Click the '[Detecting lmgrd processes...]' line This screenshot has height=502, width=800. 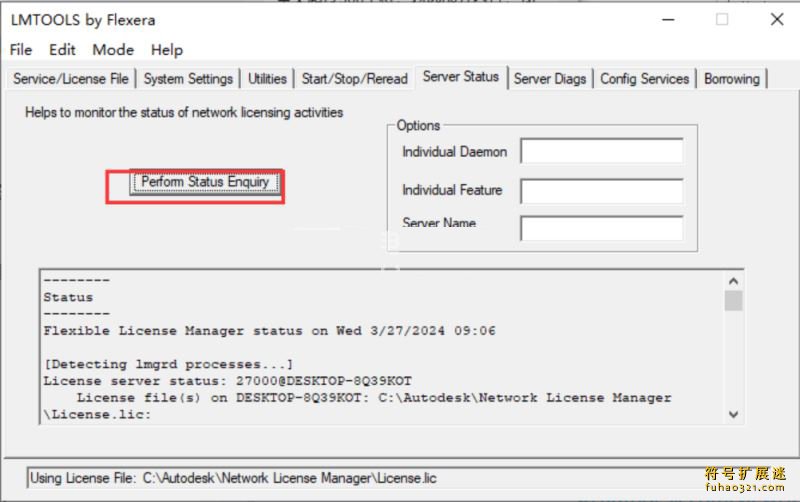coord(168,364)
